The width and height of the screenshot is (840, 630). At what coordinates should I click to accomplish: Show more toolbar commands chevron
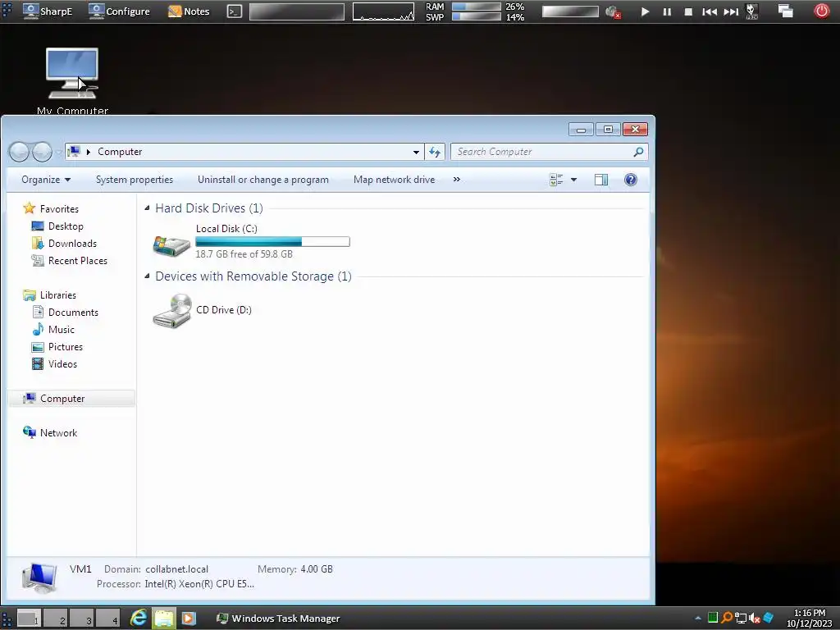(456, 180)
